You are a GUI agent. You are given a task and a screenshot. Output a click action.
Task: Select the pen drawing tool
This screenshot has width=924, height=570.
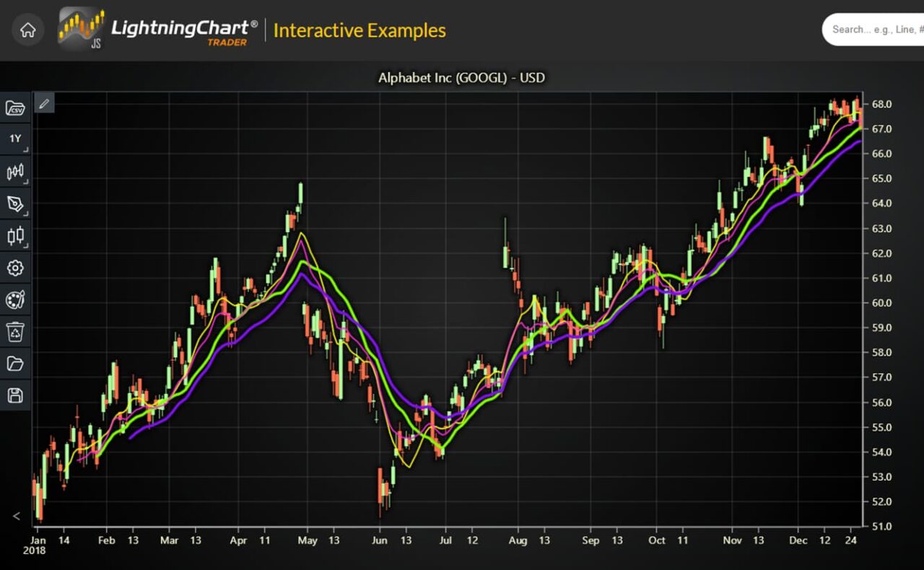(14, 204)
